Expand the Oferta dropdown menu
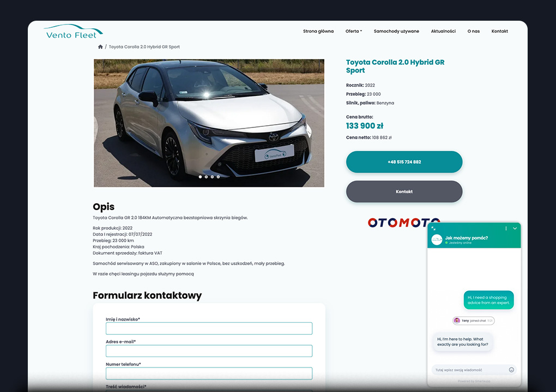This screenshot has width=556, height=392. coord(354,31)
